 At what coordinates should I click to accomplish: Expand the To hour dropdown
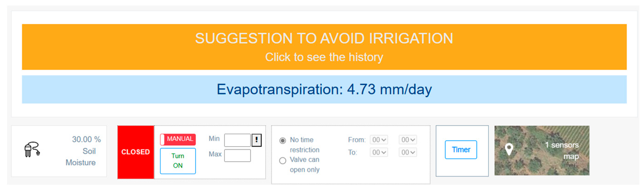click(379, 152)
